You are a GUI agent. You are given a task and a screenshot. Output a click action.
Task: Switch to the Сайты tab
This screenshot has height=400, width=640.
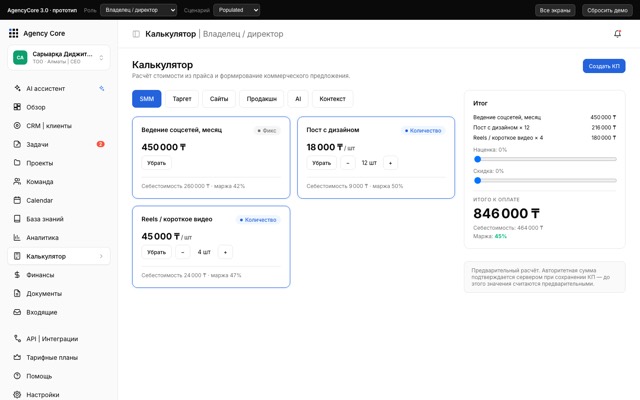(x=219, y=99)
